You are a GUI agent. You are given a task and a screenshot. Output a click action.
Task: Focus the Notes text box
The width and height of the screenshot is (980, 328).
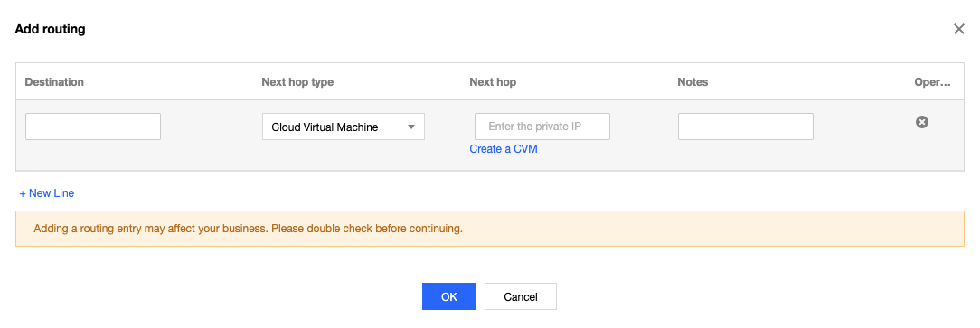point(746,127)
